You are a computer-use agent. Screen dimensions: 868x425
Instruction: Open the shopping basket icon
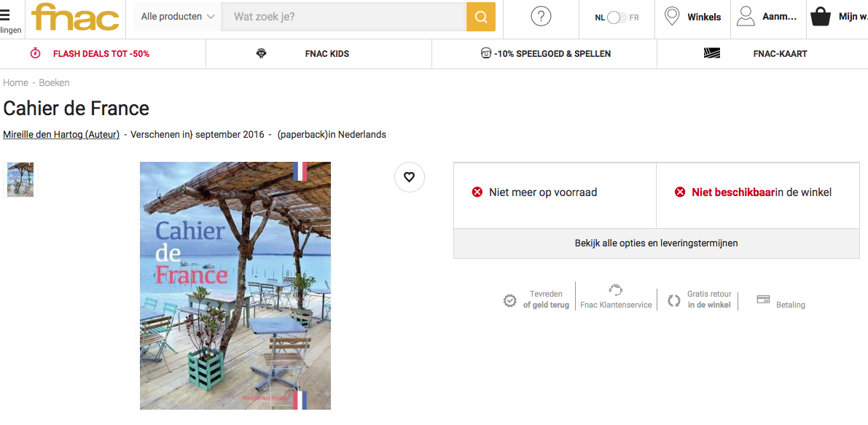[x=821, y=17]
